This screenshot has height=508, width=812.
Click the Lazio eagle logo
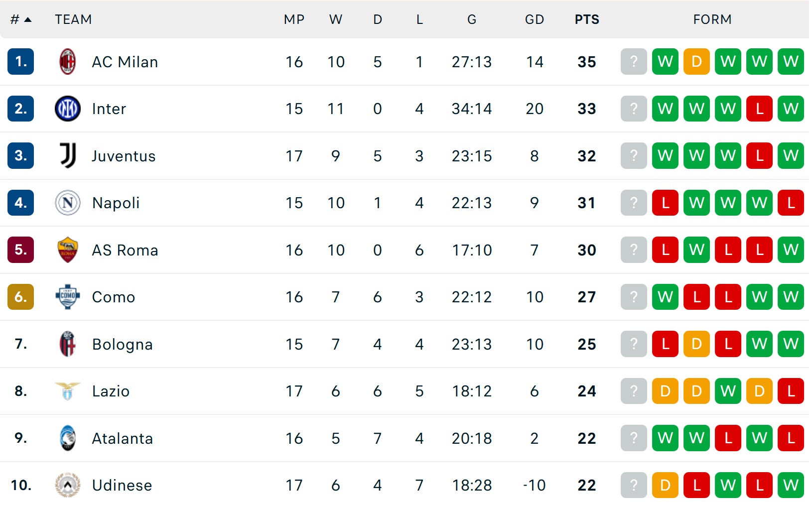(68, 391)
